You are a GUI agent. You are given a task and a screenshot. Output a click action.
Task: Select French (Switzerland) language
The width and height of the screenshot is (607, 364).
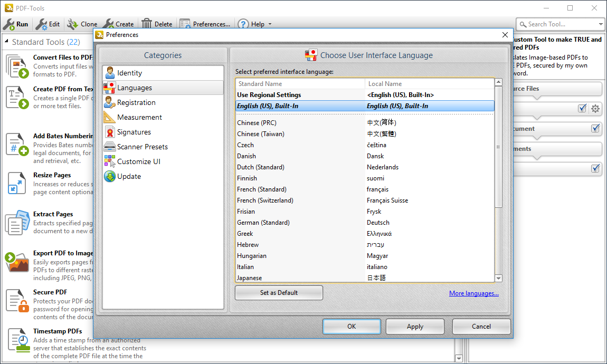tap(365, 200)
